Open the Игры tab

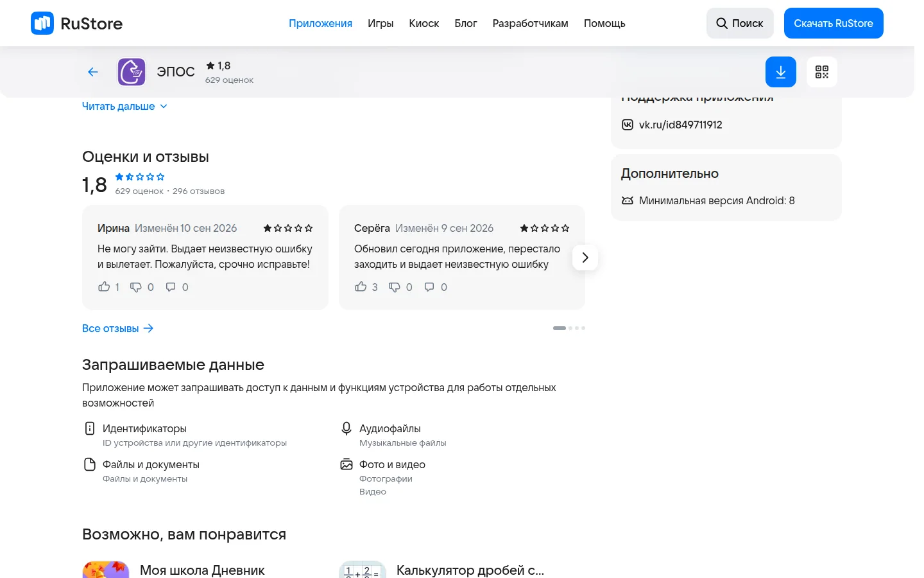[x=381, y=23]
